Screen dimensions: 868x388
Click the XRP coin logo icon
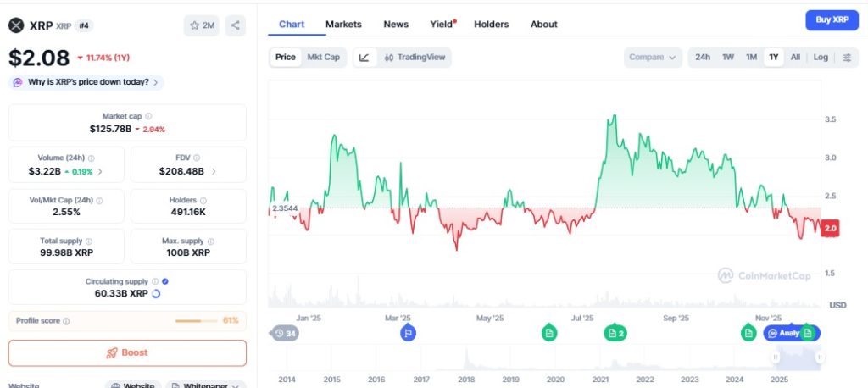coord(16,25)
